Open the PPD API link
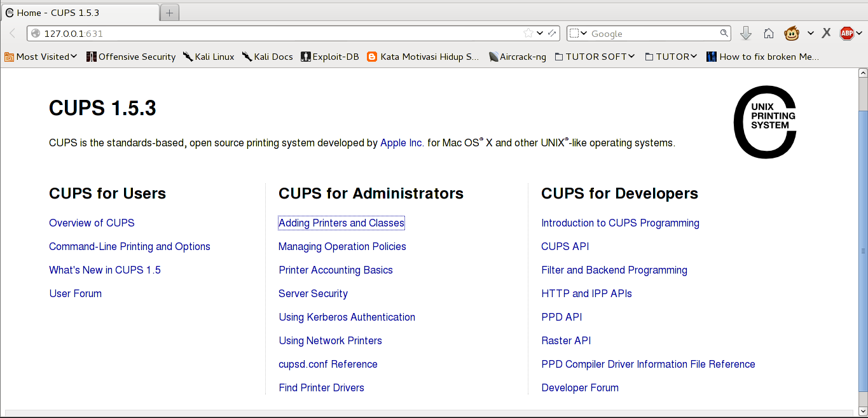The height and width of the screenshot is (418, 868). coord(561,317)
